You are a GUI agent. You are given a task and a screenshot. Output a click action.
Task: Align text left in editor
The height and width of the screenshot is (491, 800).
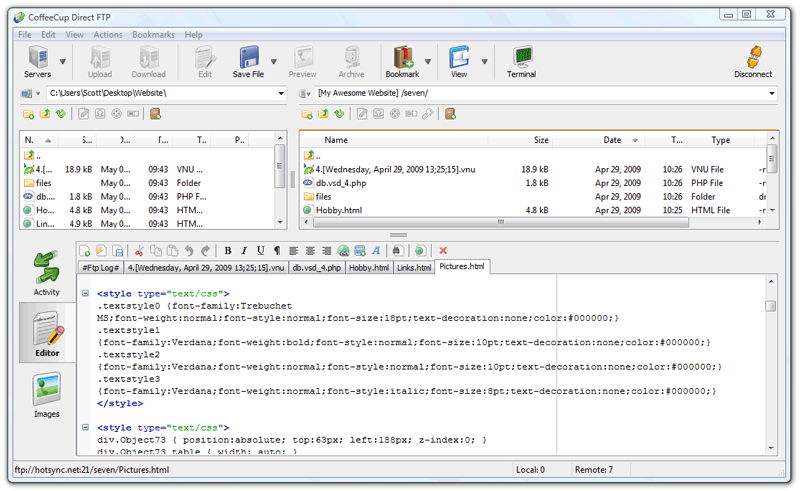click(x=293, y=251)
